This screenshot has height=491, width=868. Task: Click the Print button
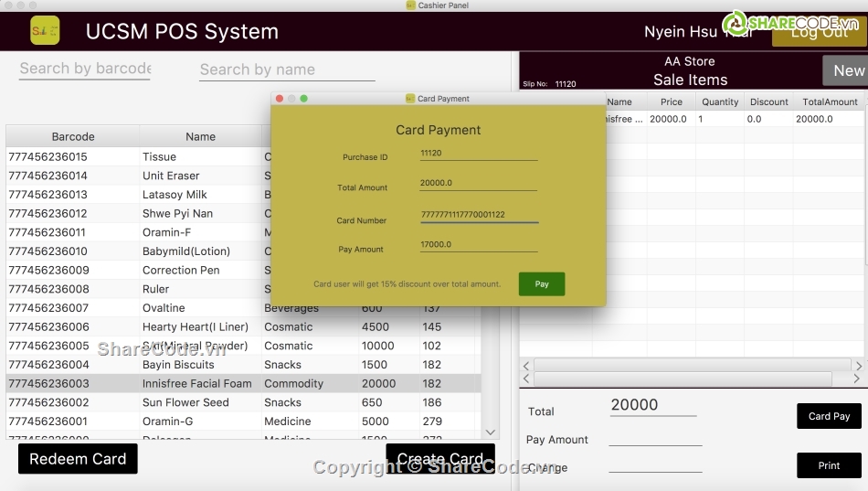829,465
